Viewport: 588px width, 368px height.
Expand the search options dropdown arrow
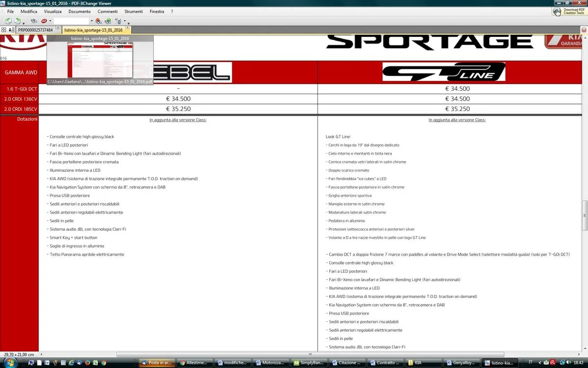click(124, 21)
